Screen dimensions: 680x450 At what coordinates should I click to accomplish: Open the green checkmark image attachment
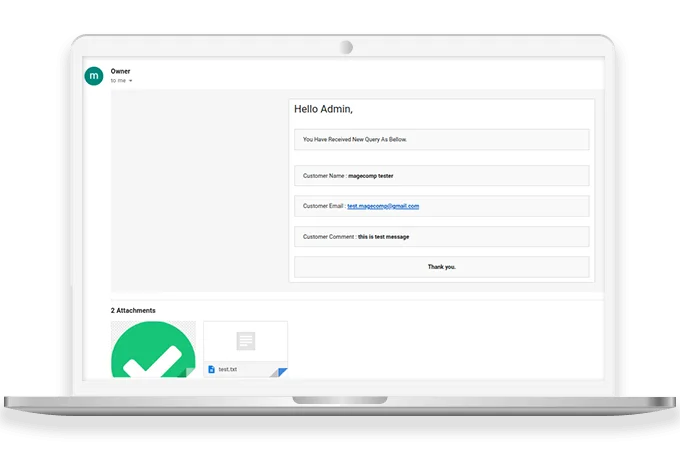[x=153, y=350]
